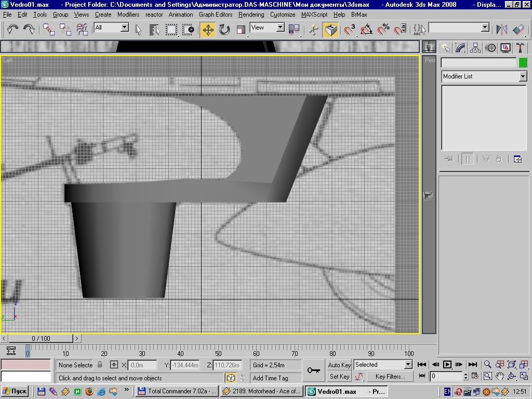Click the Undo arrow in main toolbar
This screenshot has width=532, height=399.
(12, 30)
